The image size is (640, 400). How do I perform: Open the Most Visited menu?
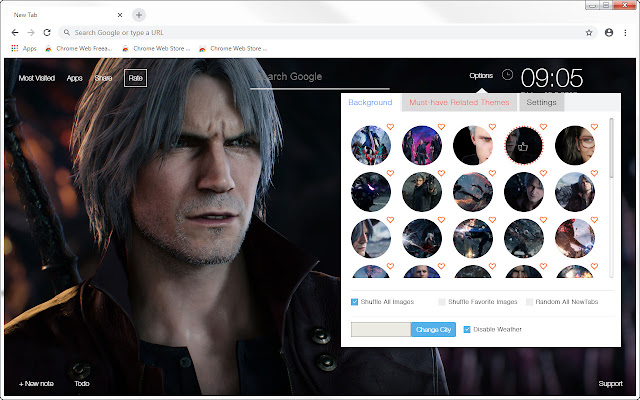pyautogui.click(x=37, y=78)
